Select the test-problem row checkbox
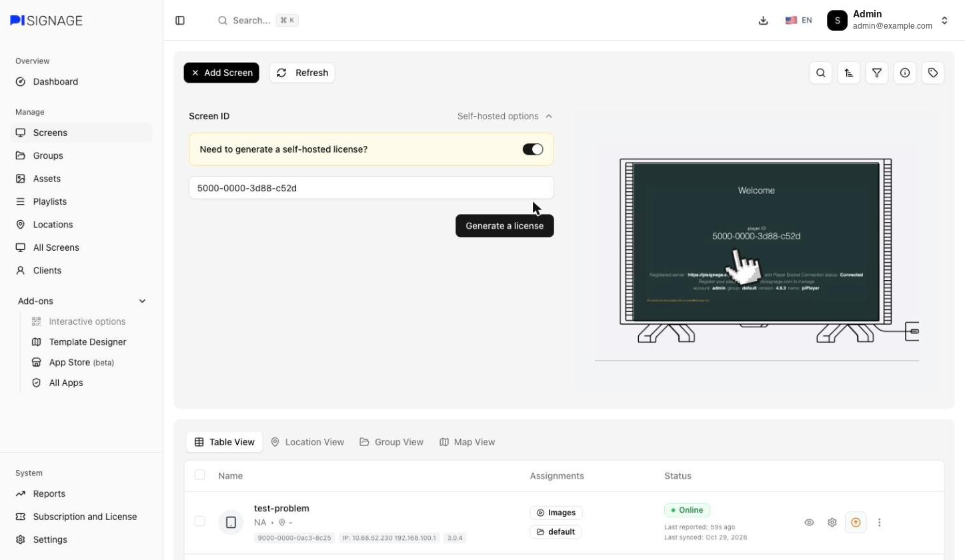 tap(199, 521)
